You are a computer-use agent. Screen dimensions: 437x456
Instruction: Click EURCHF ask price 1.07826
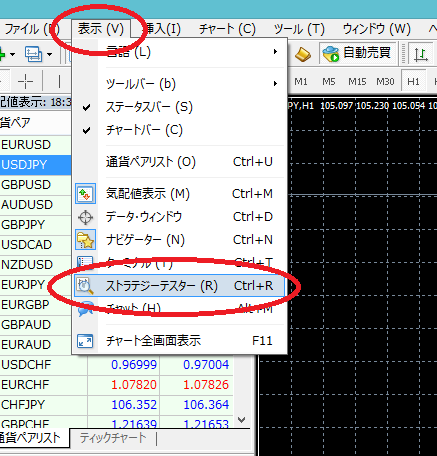pyautogui.click(x=206, y=385)
